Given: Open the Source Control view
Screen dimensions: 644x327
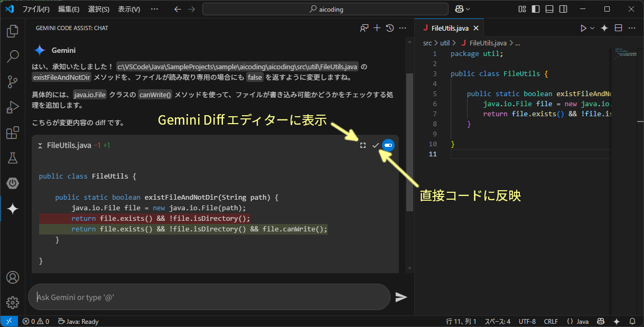Looking at the screenshot, I should coord(13,82).
